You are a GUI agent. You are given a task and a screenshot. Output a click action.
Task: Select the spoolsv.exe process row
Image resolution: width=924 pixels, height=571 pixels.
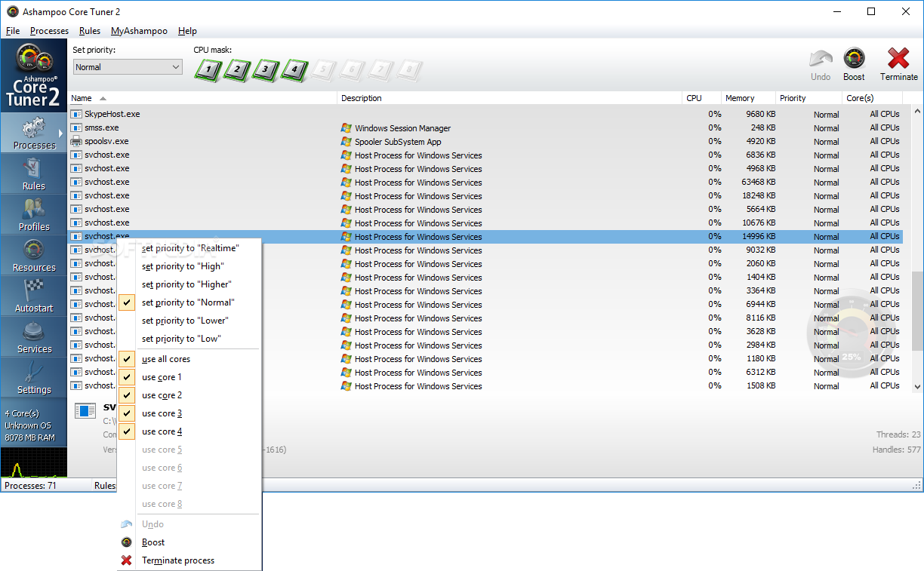pos(485,141)
